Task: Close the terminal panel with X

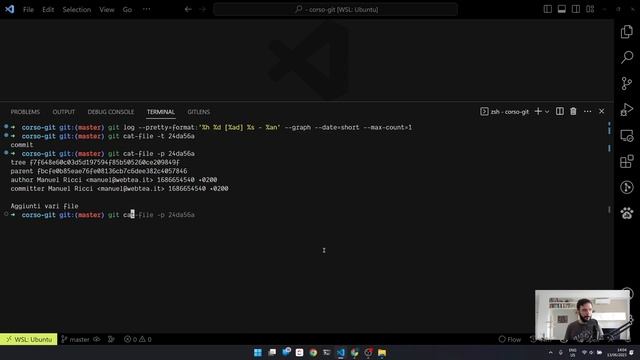Action: point(602,111)
